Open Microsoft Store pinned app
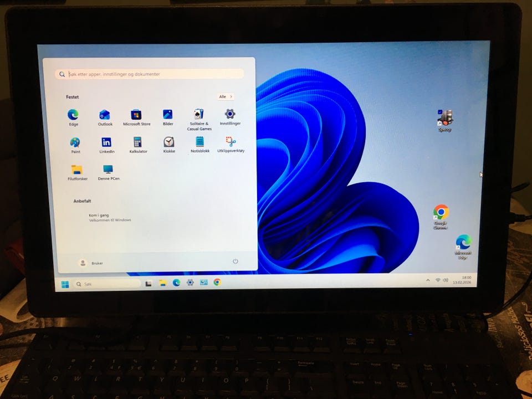The height and width of the screenshot is (399, 532). click(136, 117)
